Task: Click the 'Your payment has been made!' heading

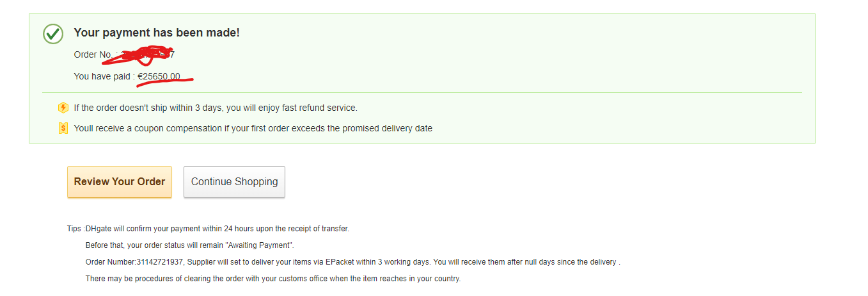Action: point(157,33)
